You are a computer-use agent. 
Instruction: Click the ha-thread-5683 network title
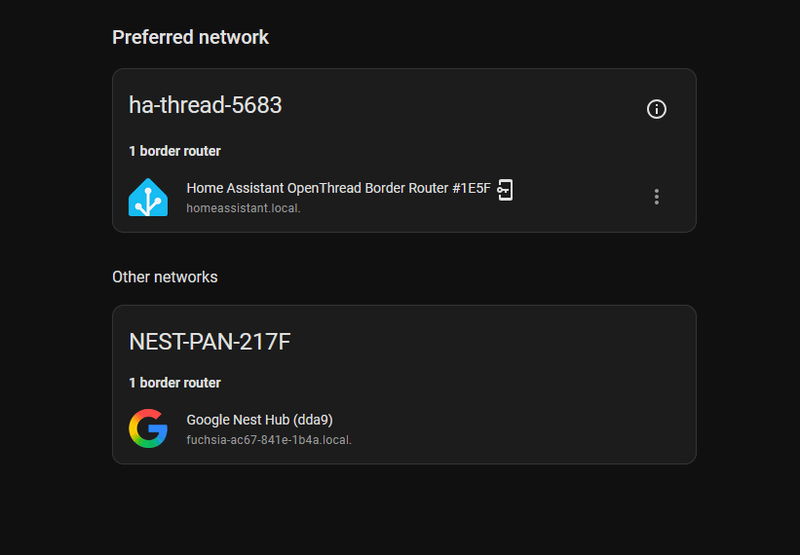205,105
